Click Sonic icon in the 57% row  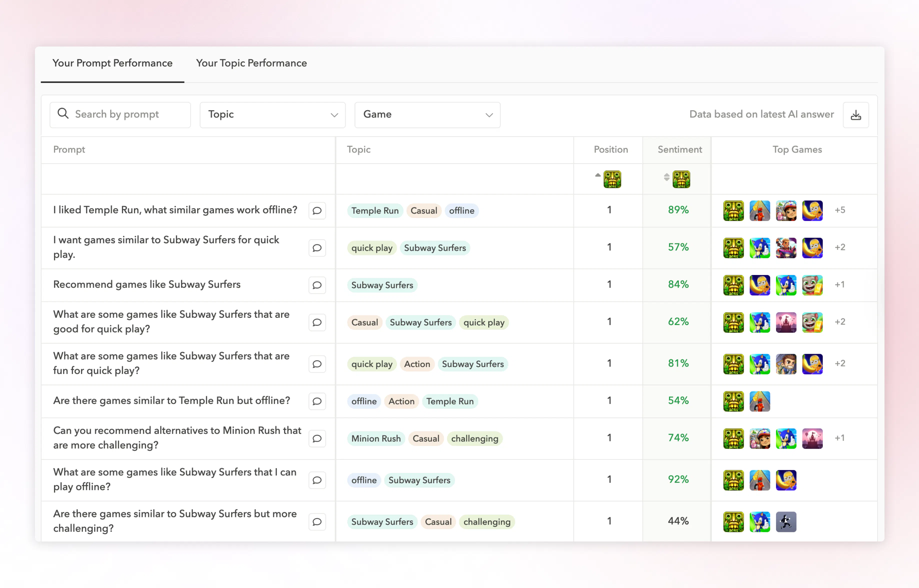pos(759,248)
